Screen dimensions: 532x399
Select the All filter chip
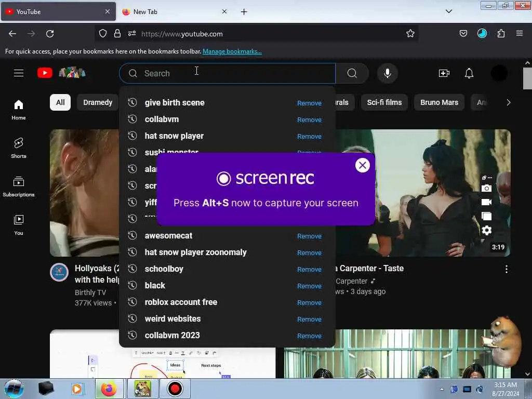(x=60, y=102)
